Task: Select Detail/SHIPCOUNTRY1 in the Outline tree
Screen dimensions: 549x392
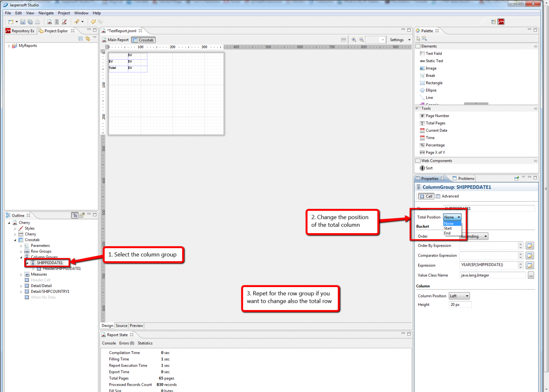Action: [50, 292]
